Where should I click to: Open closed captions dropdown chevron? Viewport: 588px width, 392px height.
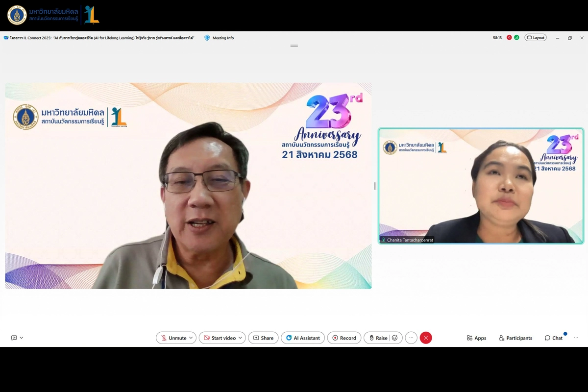pos(22,338)
